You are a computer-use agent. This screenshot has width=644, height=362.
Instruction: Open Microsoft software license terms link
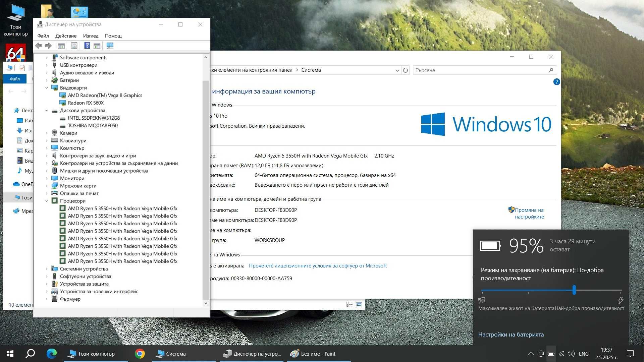(x=318, y=266)
